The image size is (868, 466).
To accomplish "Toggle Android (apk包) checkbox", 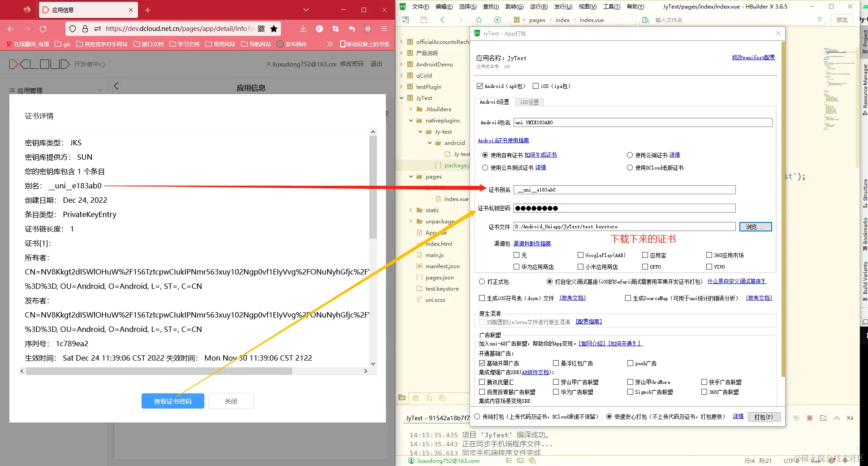I will pyautogui.click(x=480, y=86).
